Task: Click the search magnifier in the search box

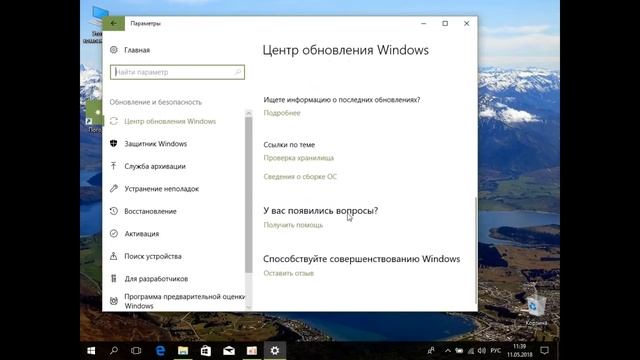Action: coord(238,72)
